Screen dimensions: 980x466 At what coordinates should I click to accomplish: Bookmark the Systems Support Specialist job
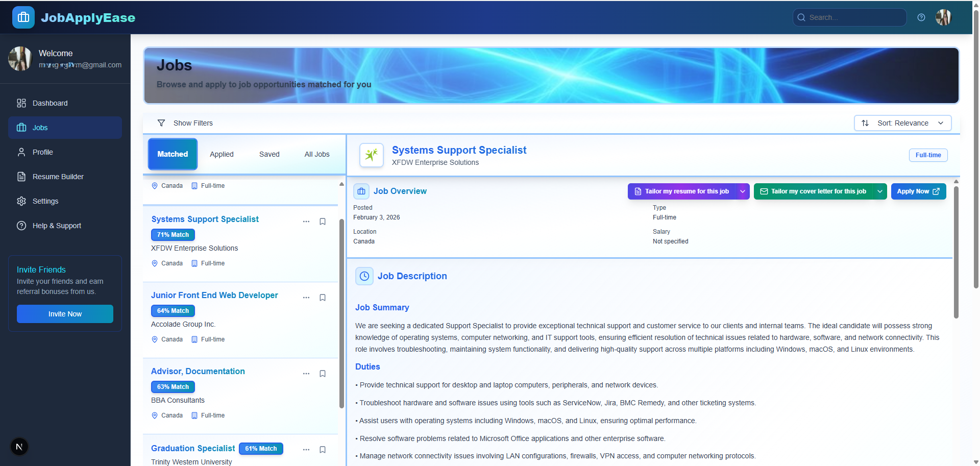coord(323,222)
